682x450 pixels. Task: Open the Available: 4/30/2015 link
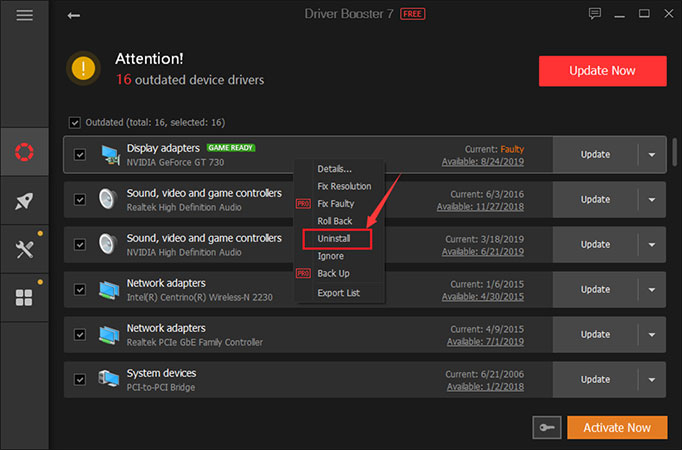483,297
